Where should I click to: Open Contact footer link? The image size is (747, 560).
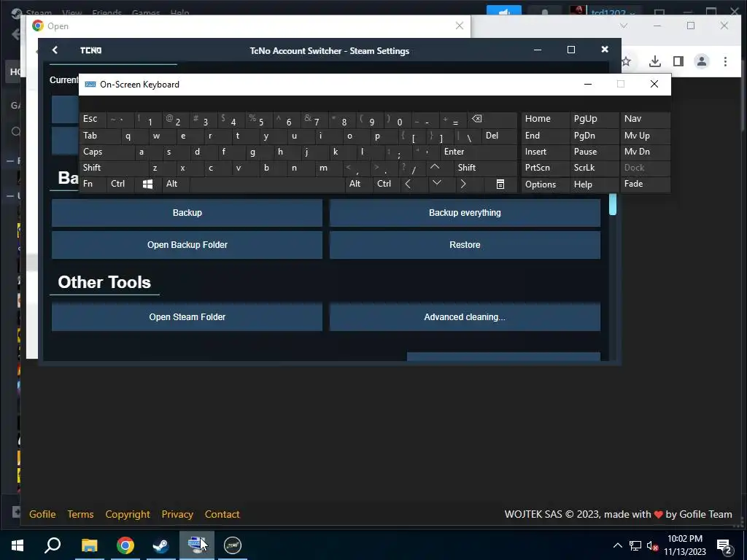[x=222, y=514]
